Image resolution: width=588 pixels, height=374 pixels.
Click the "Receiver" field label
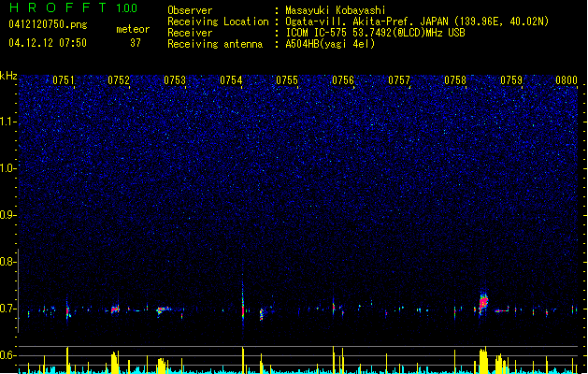pyautogui.click(x=190, y=33)
